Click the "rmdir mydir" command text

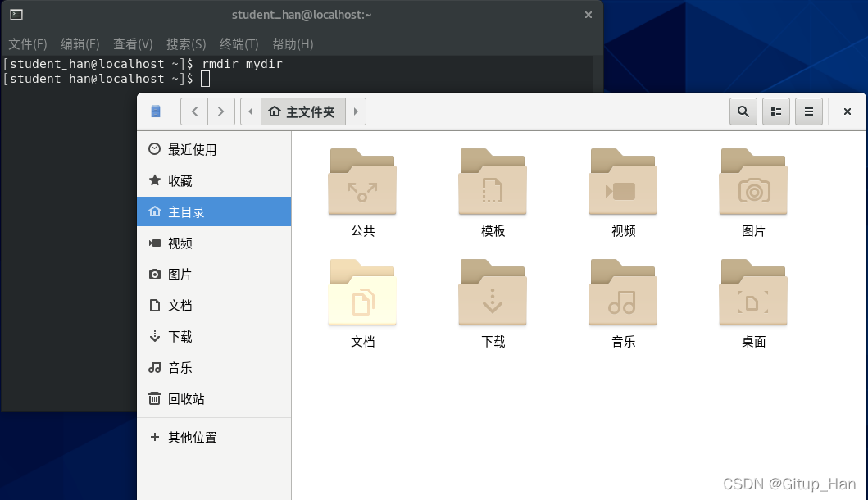[x=242, y=64]
